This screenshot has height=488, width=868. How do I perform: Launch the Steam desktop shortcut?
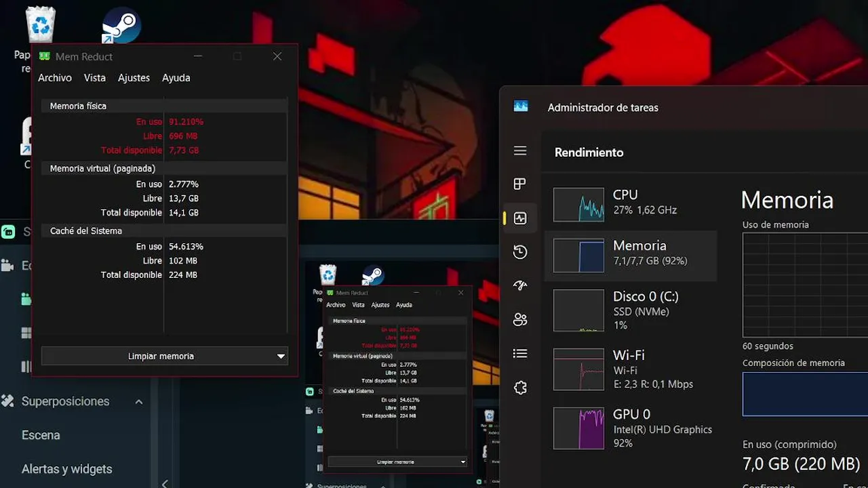pyautogui.click(x=121, y=26)
